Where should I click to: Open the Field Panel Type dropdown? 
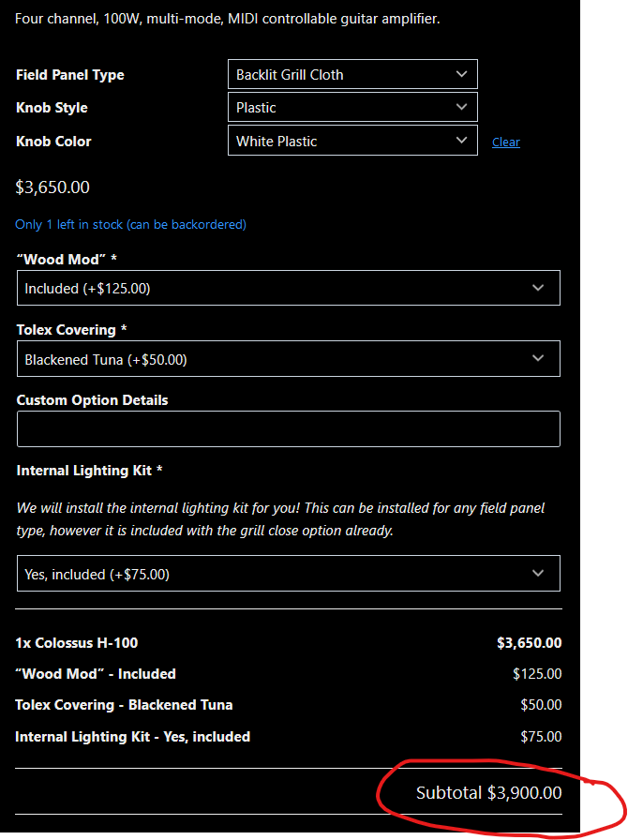point(352,74)
